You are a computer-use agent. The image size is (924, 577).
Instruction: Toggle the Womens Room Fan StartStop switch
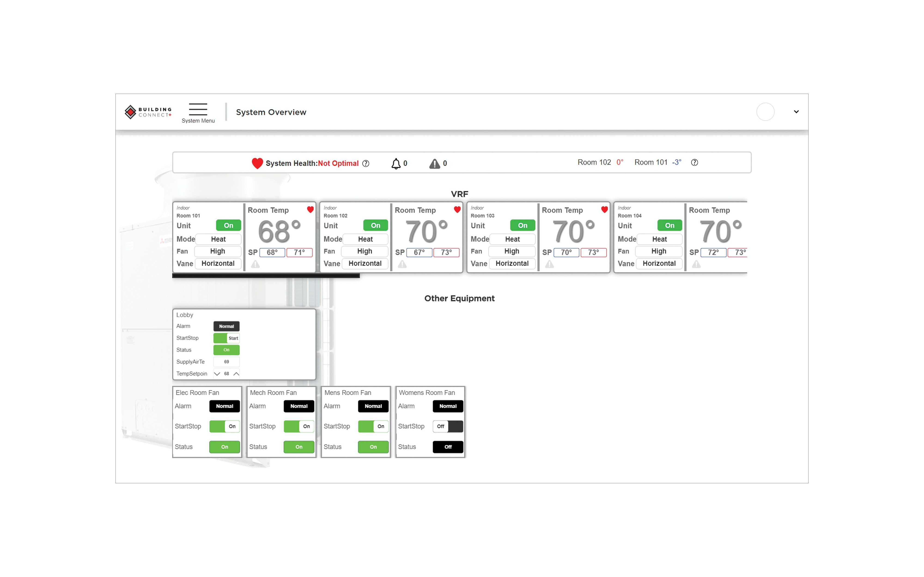click(x=447, y=426)
